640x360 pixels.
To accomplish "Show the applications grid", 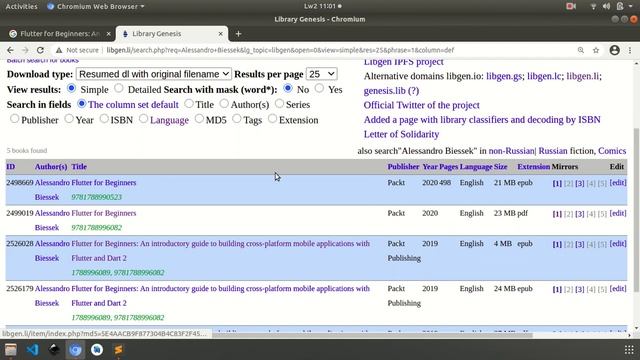I will [x=629, y=350].
